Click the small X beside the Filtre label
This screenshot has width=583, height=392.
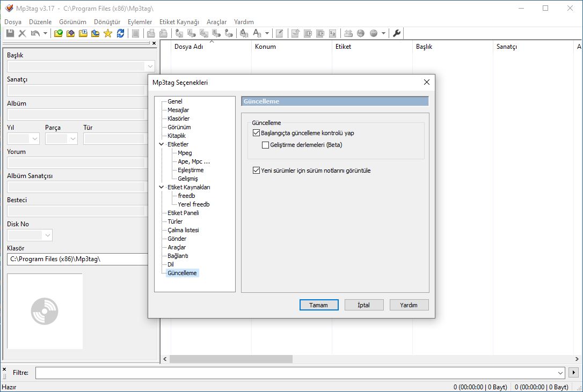tap(4, 369)
